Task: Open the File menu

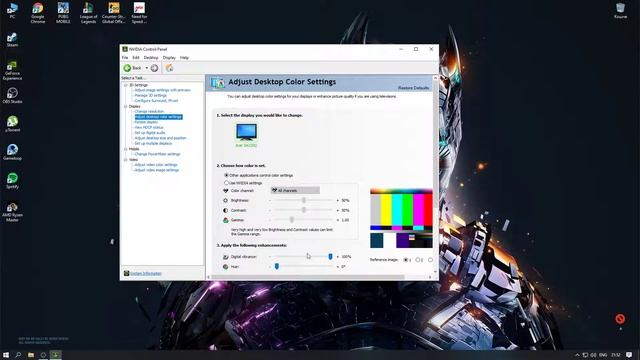Action: 125,58
